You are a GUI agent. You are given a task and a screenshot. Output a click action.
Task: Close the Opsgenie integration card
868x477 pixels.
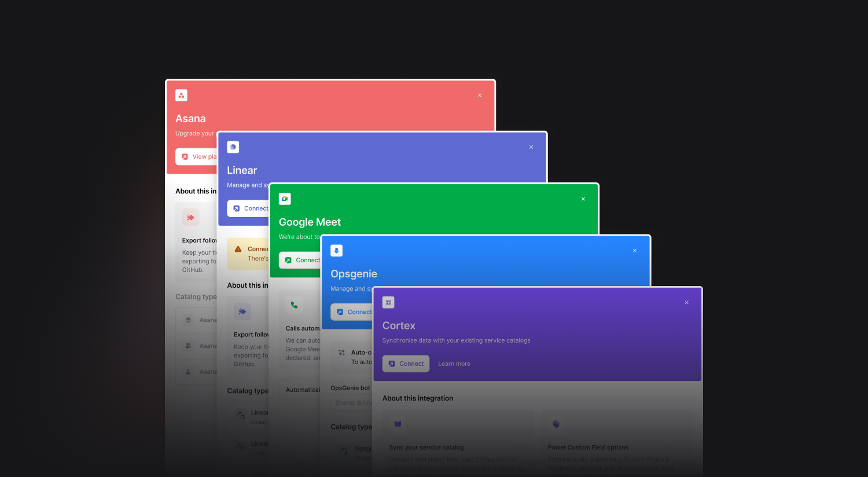point(635,251)
